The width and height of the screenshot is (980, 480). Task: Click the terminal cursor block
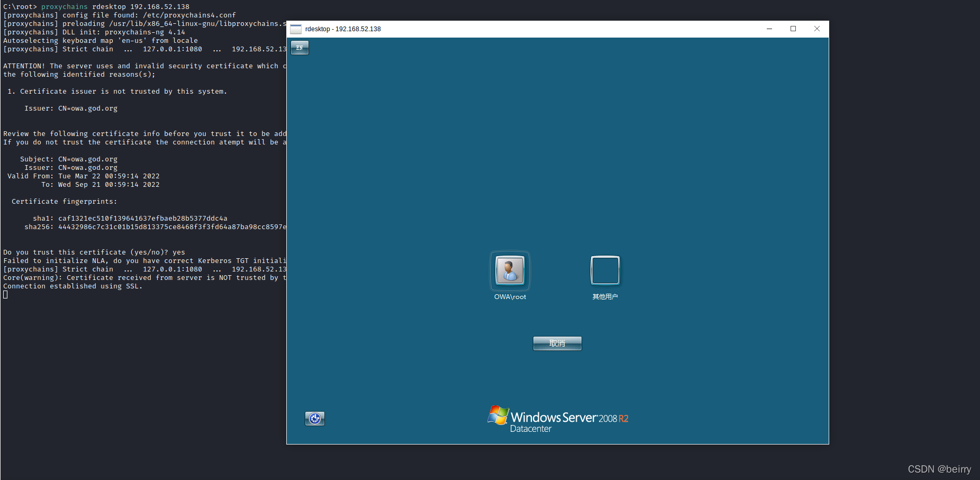click(x=5, y=295)
